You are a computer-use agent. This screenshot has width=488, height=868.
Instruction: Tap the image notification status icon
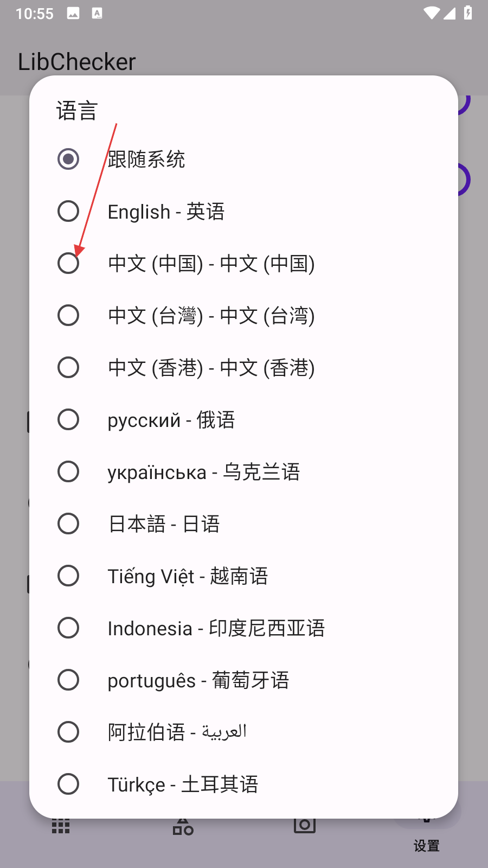pyautogui.click(x=73, y=14)
